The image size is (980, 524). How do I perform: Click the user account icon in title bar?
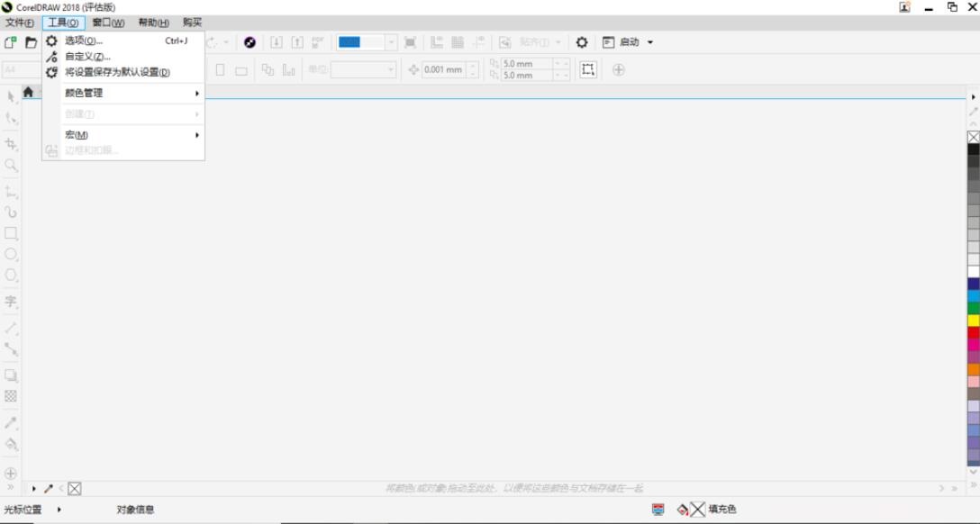click(905, 7)
